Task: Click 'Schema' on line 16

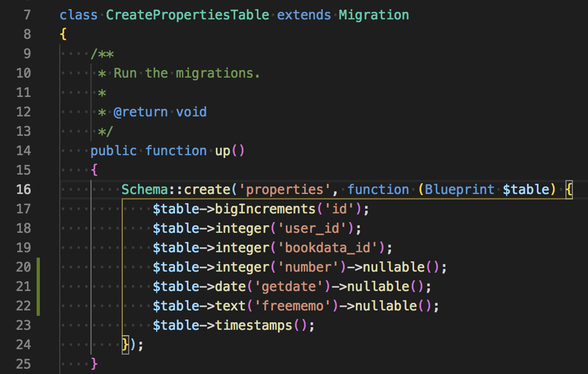Action: click(145, 190)
